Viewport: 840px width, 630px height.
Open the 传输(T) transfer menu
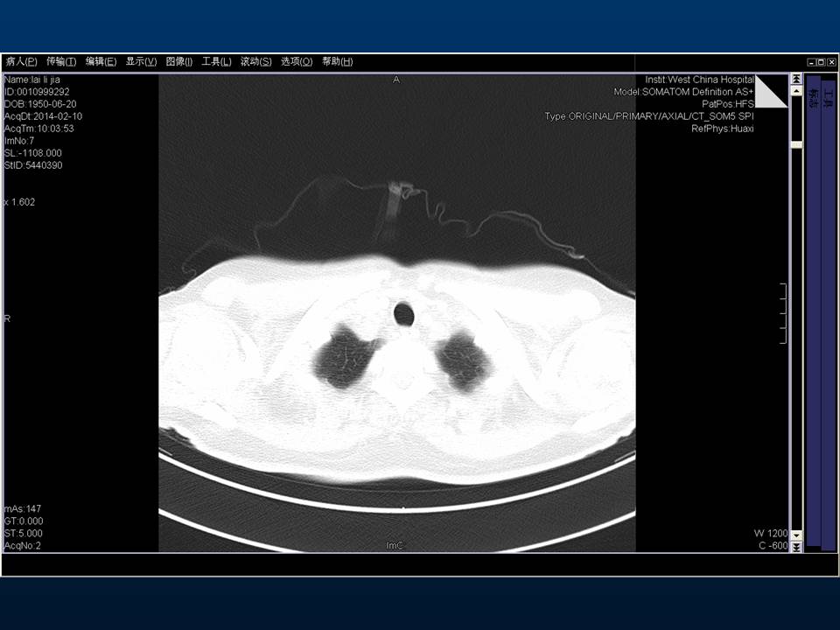coord(61,62)
